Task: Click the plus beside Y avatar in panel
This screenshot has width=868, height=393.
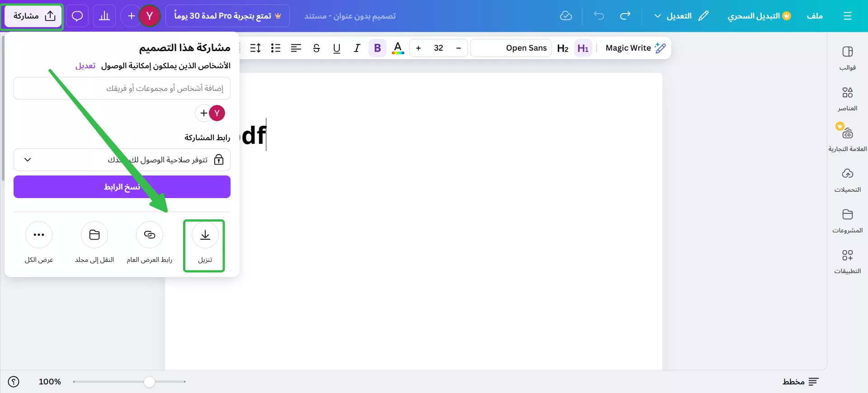Action: pos(203,113)
